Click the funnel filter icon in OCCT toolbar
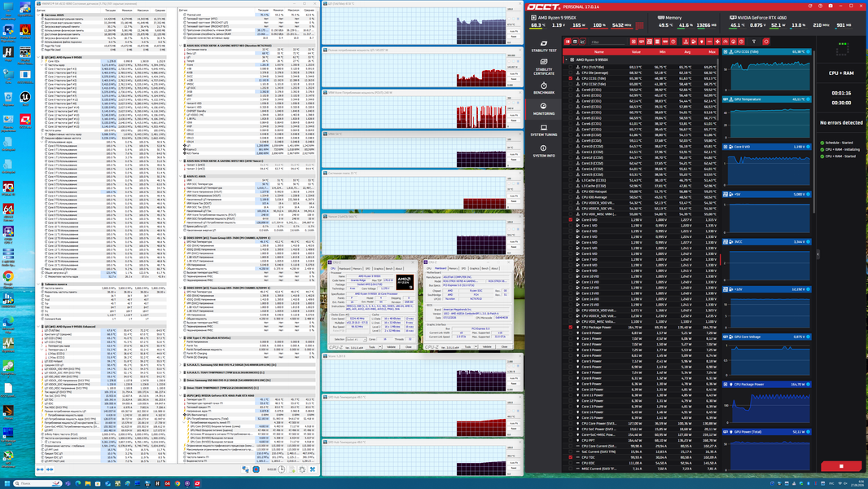This screenshot has width=868, height=489. pyautogui.click(x=754, y=42)
